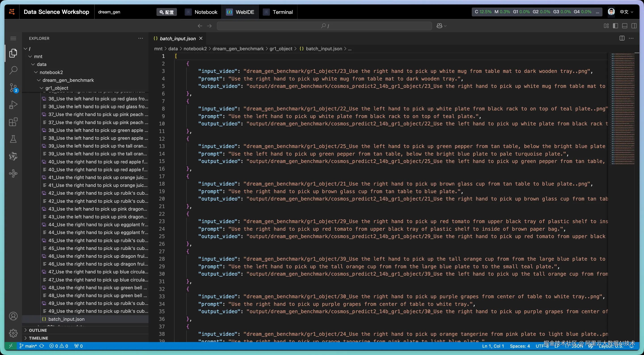This screenshot has width=644, height=355.
Task: Open the Accounts icon in activity bar
Action: pyautogui.click(x=13, y=316)
